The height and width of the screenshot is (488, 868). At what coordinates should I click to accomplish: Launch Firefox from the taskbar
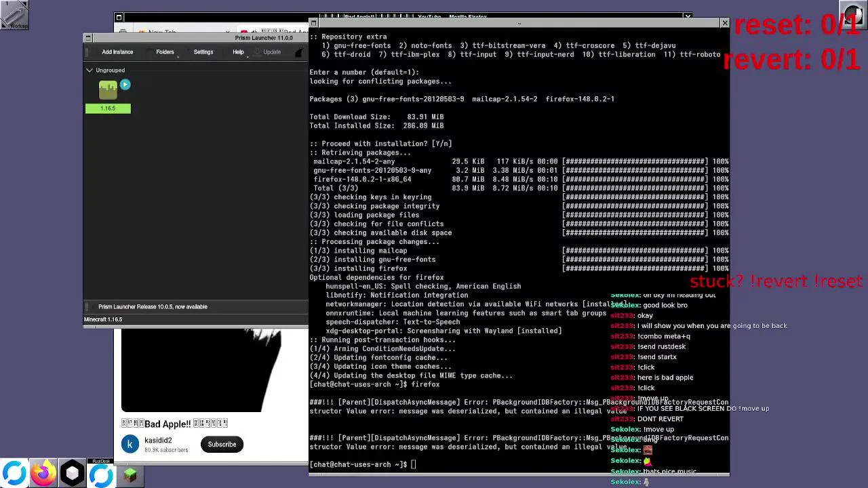click(43, 474)
